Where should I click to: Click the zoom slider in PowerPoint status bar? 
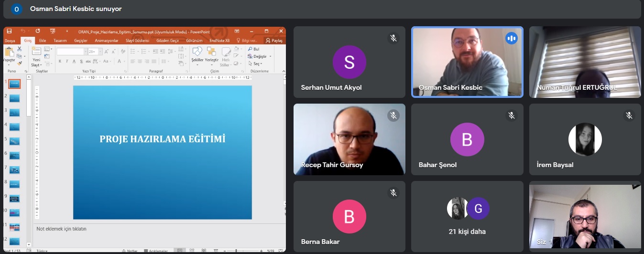pyautogui.click(x=243, y=251)
